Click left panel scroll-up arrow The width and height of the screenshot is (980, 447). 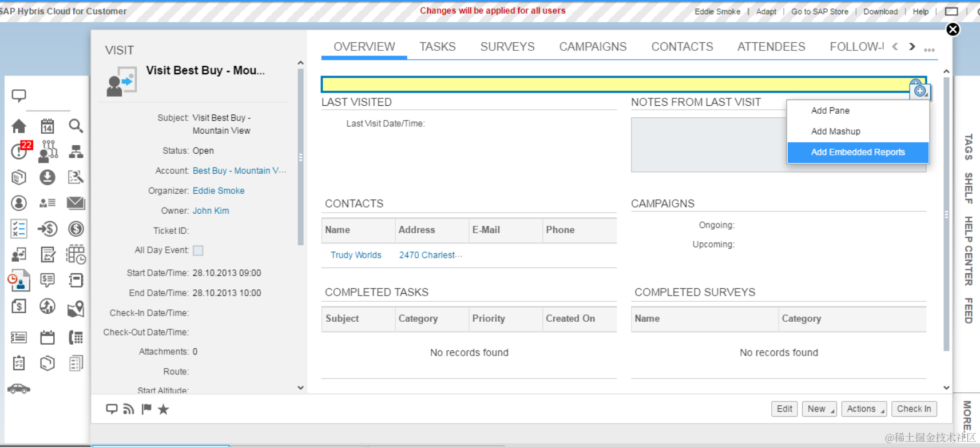point(300,63)
